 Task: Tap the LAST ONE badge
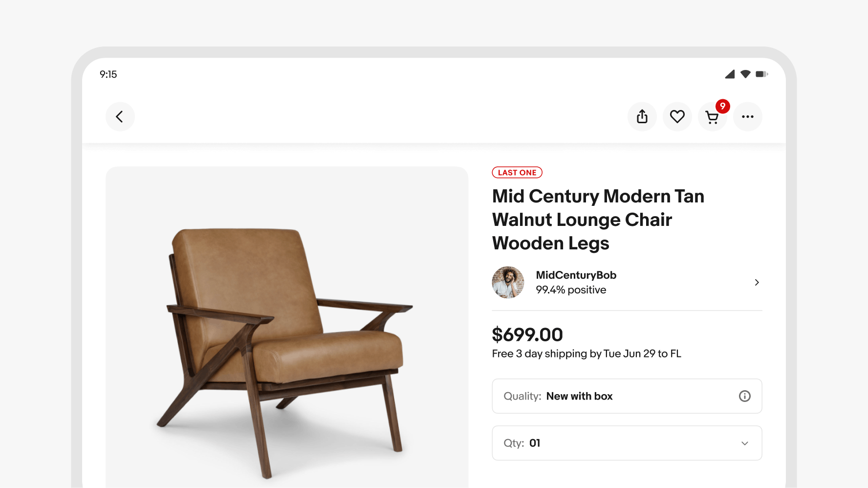pyautogui.click(x=517, y=173)
